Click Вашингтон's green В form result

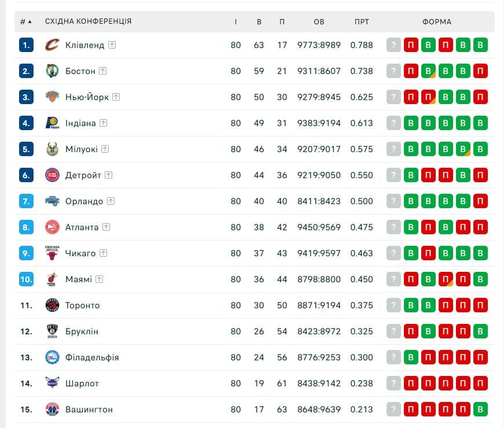click(480, 409)
